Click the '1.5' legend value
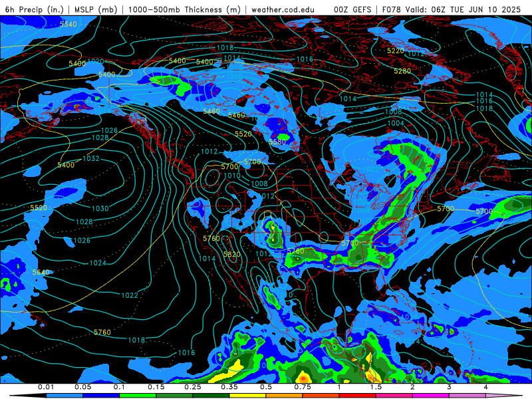The height and width of the screenshot is (399, 532). tap(376, 387)
